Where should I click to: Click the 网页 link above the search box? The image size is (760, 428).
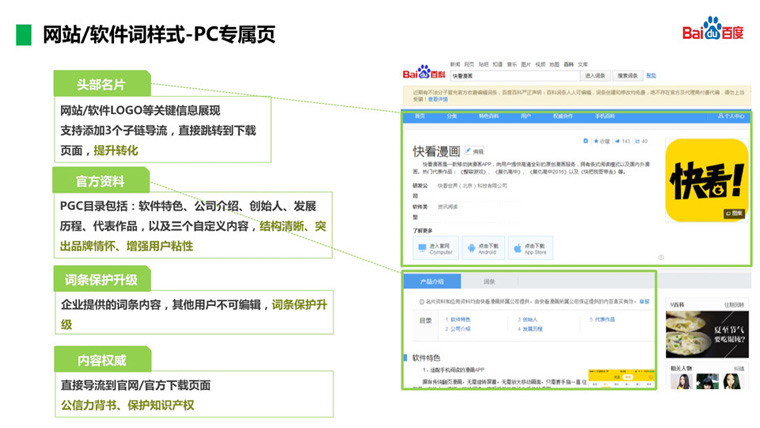click(469, 64)
